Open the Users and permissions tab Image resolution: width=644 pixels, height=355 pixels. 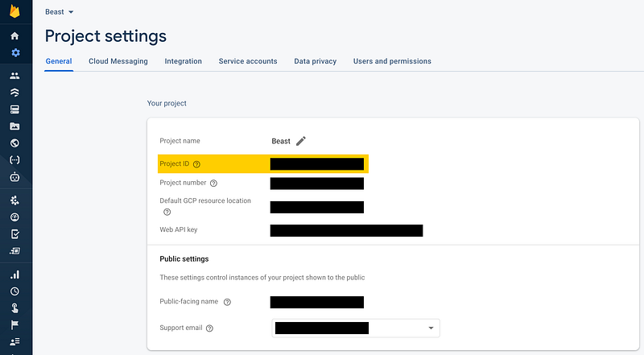point(392,61)
